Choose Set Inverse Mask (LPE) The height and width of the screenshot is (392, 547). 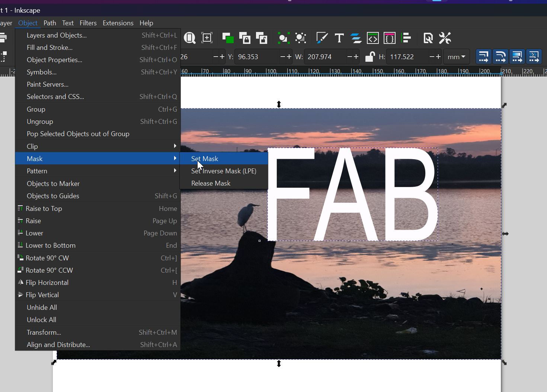coord(224,171)
